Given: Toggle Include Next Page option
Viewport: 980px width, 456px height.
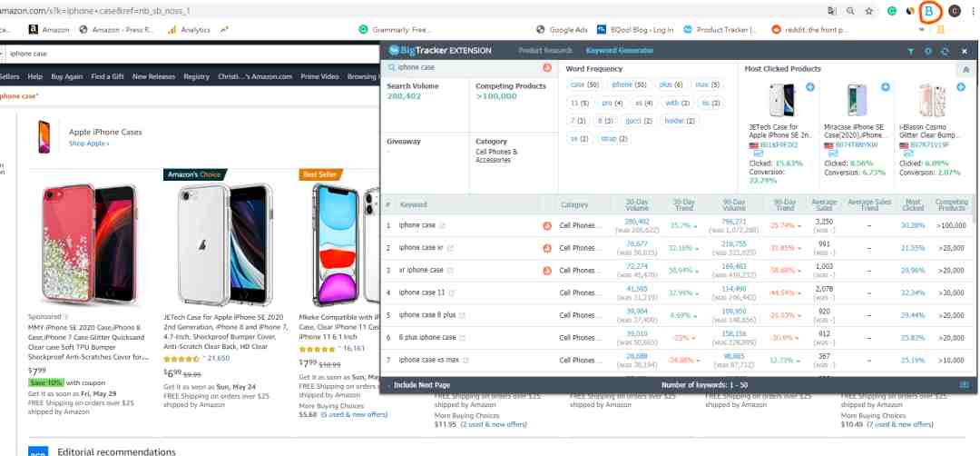Looking at the screenshot, I should (x=421, y=384).
